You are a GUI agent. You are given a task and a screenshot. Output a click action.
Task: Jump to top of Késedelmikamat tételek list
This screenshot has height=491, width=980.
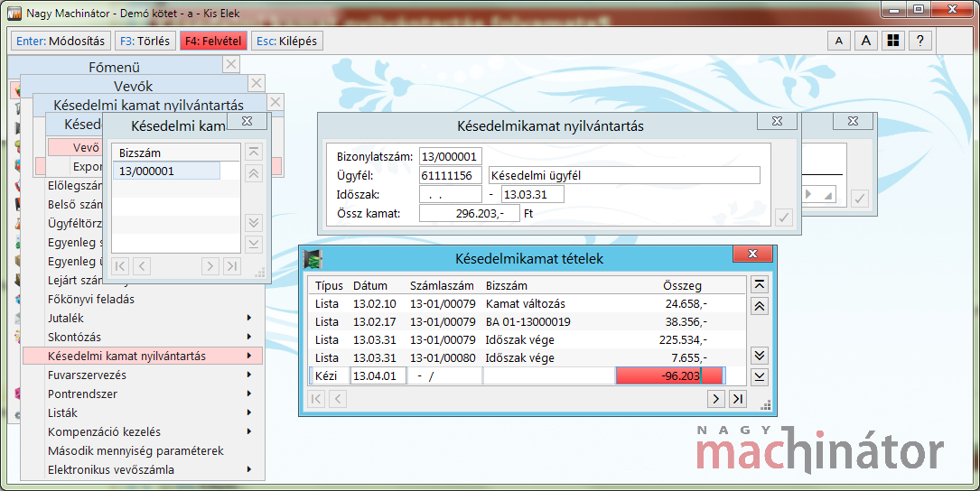click(760, 285)
